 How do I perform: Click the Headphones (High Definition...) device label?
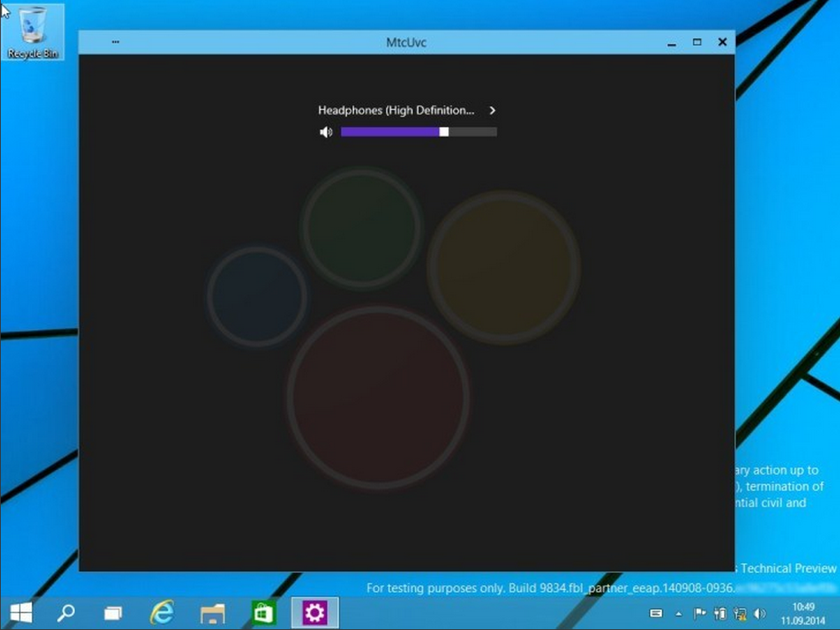pos(396,111)
